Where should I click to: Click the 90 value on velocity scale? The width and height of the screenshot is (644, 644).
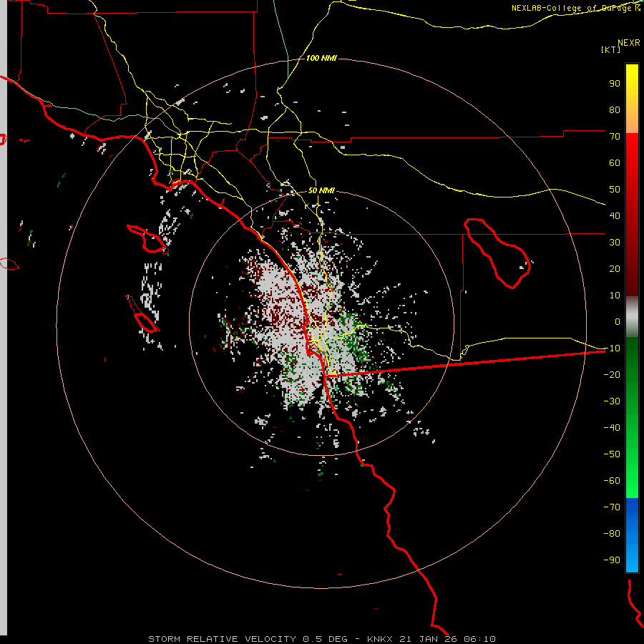(x=615, y=84)
